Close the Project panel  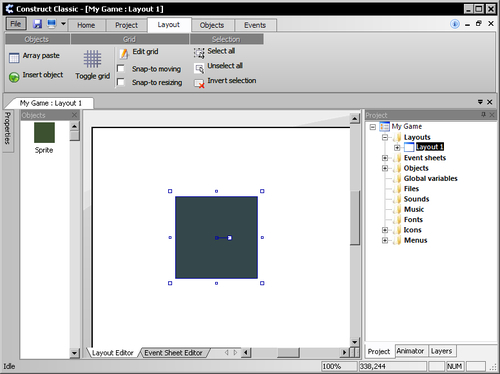(x=492, y=115)
